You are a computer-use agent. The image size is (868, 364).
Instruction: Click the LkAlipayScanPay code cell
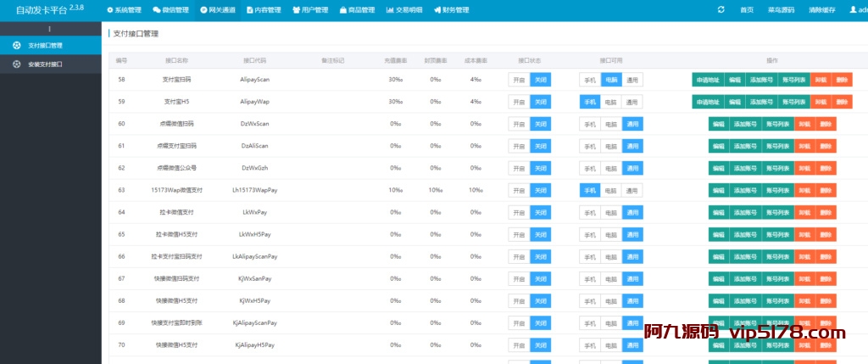click(x=254, y=256)
